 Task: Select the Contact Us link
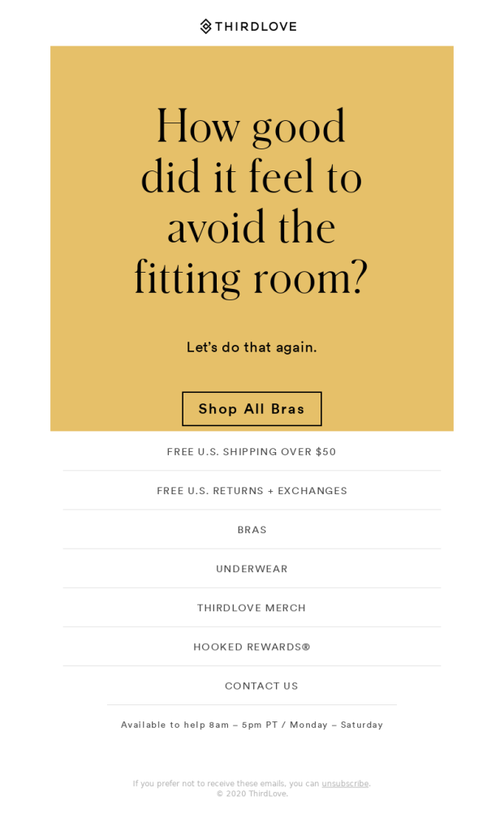tap(261, 686)
